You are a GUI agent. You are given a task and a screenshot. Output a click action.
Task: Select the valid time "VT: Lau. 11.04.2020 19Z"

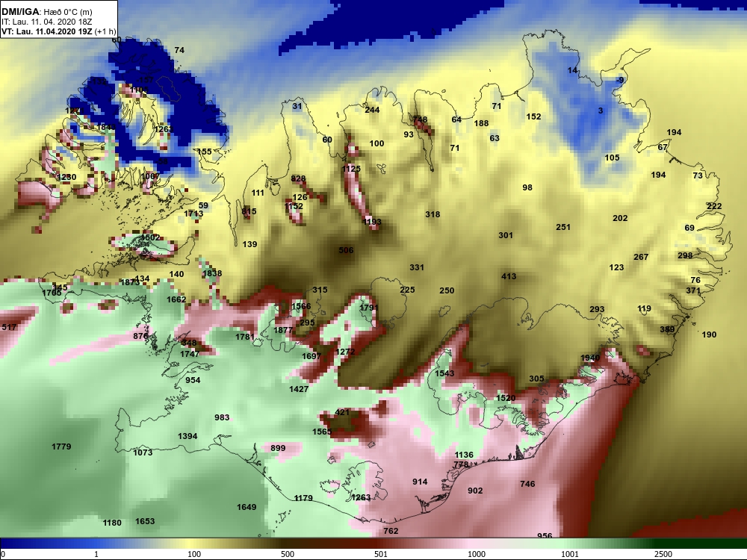click(x=46, y=32)
